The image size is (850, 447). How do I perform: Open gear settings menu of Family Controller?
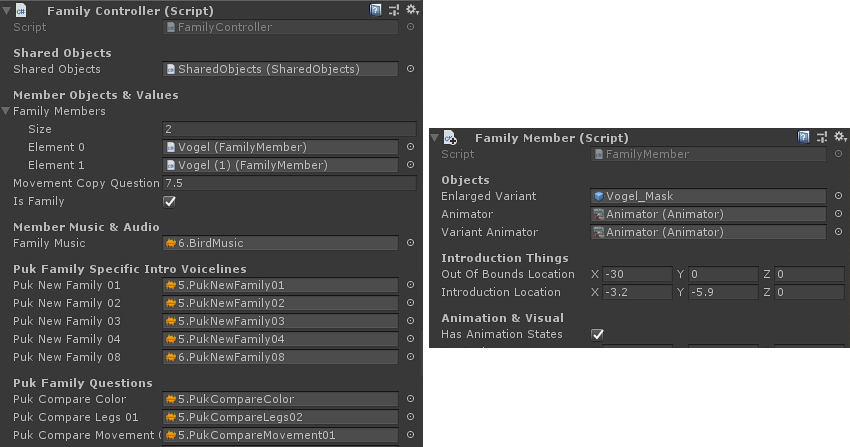[411, 10]
